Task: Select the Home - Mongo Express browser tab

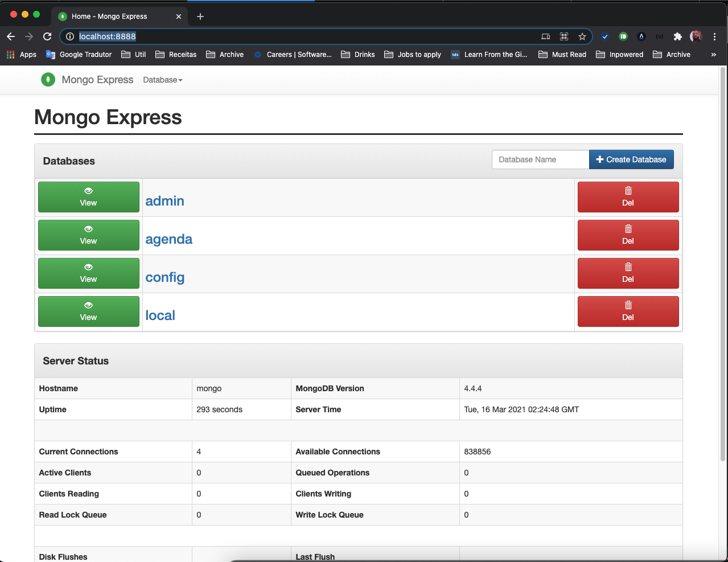Action: (120, 17)
